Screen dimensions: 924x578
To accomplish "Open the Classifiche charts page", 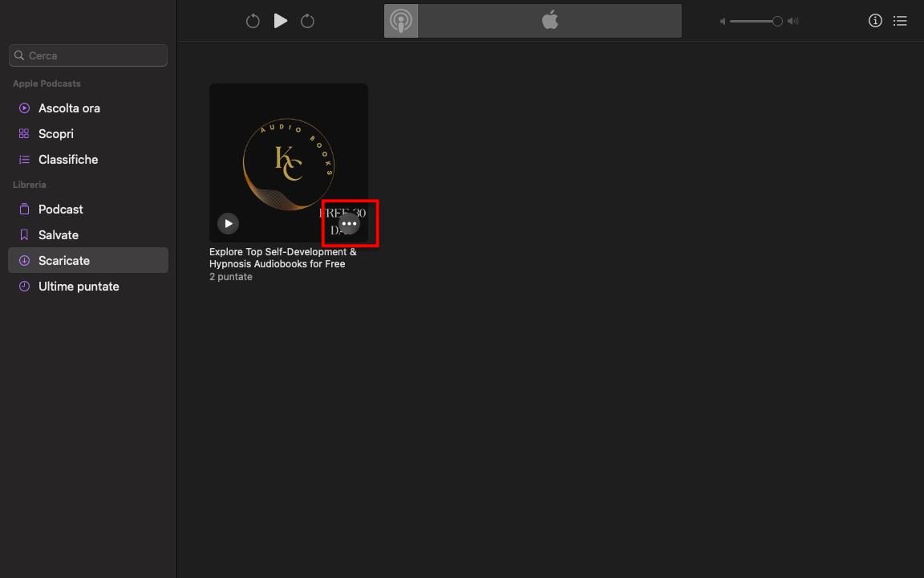I will coord(68,159).
